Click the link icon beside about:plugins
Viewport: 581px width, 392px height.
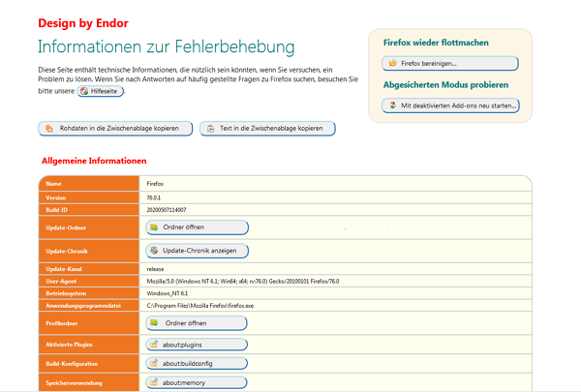(154, 345)
